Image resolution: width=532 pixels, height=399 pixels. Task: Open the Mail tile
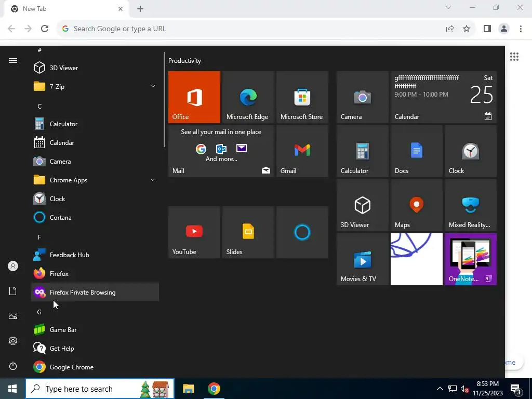point(221,151)
